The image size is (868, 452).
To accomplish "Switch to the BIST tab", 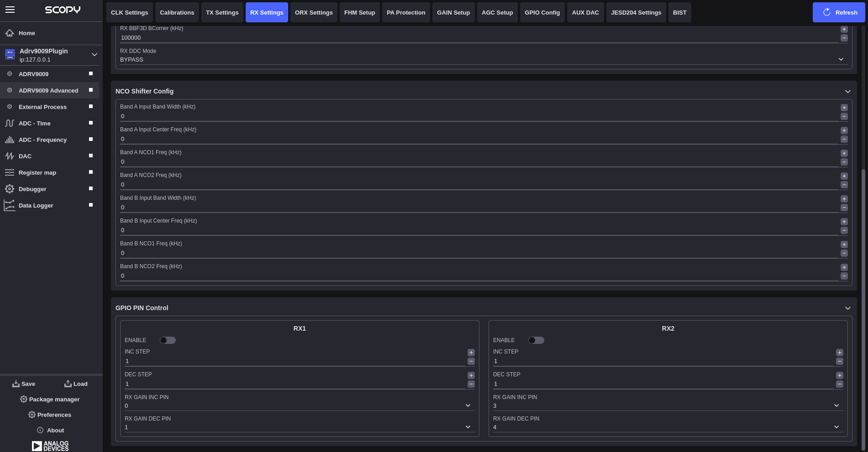I will tap(679, 12).
